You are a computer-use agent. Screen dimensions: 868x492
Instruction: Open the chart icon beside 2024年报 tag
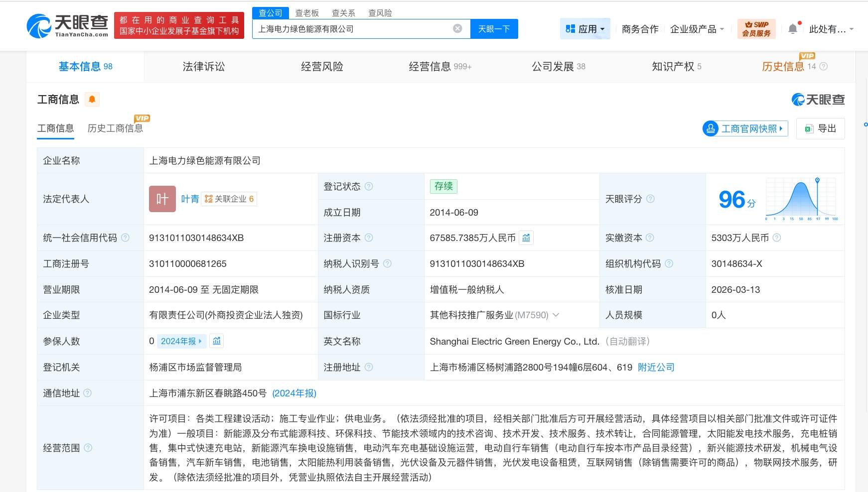(217, 341)
